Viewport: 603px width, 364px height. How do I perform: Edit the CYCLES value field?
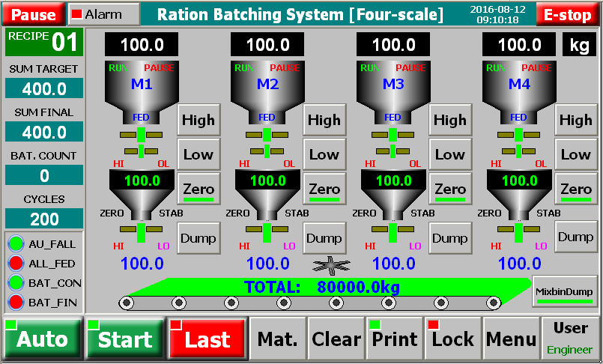pos(44,219)
